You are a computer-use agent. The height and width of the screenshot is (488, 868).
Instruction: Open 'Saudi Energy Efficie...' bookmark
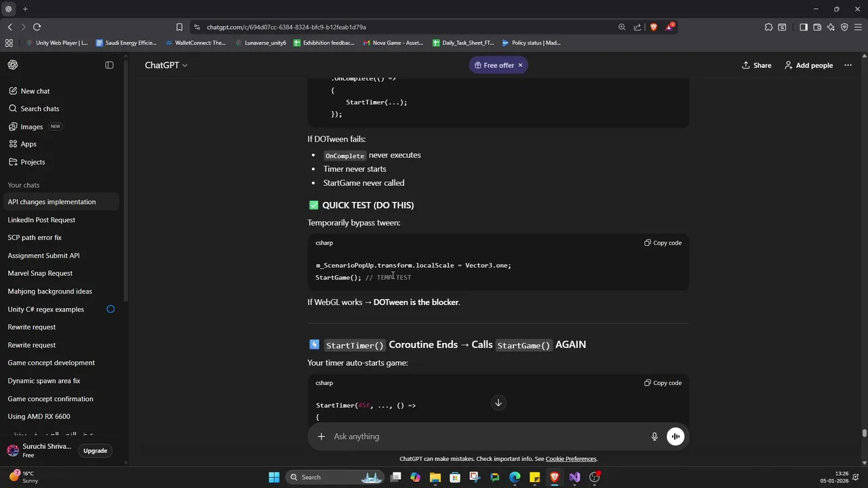click(126, 43)
